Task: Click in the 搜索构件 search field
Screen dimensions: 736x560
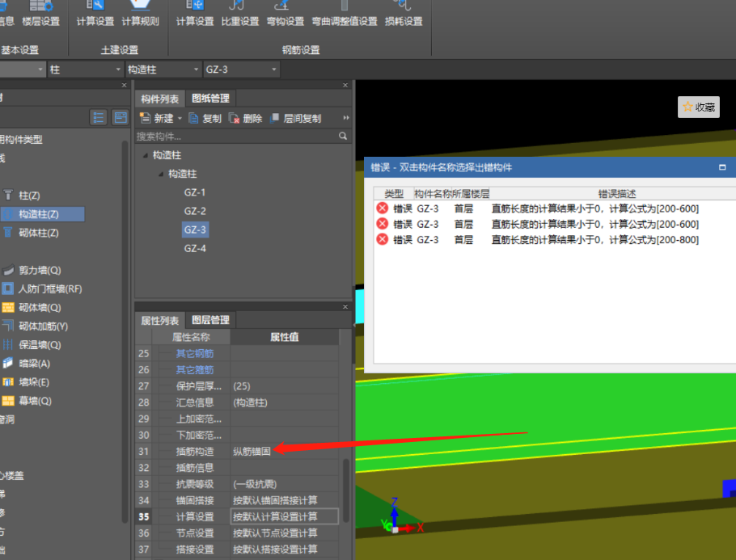Action: (x=236, y=137)
